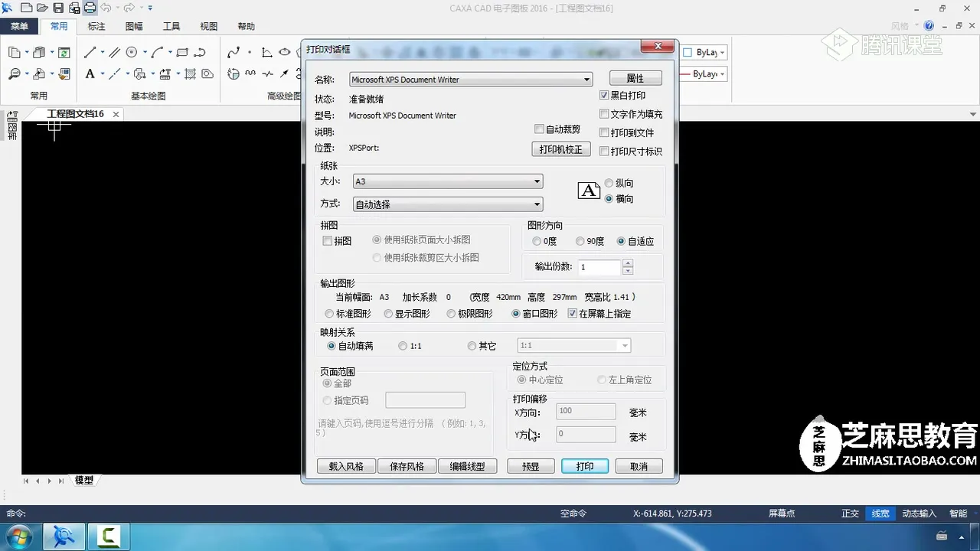
Task: Click the 预览 preview button
Action: tap(531, 465)
